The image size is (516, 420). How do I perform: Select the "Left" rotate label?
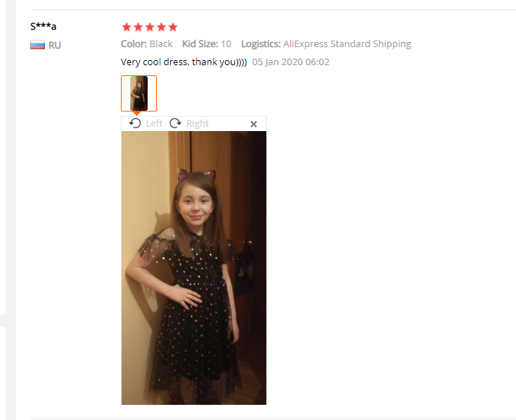pos(154,123)
